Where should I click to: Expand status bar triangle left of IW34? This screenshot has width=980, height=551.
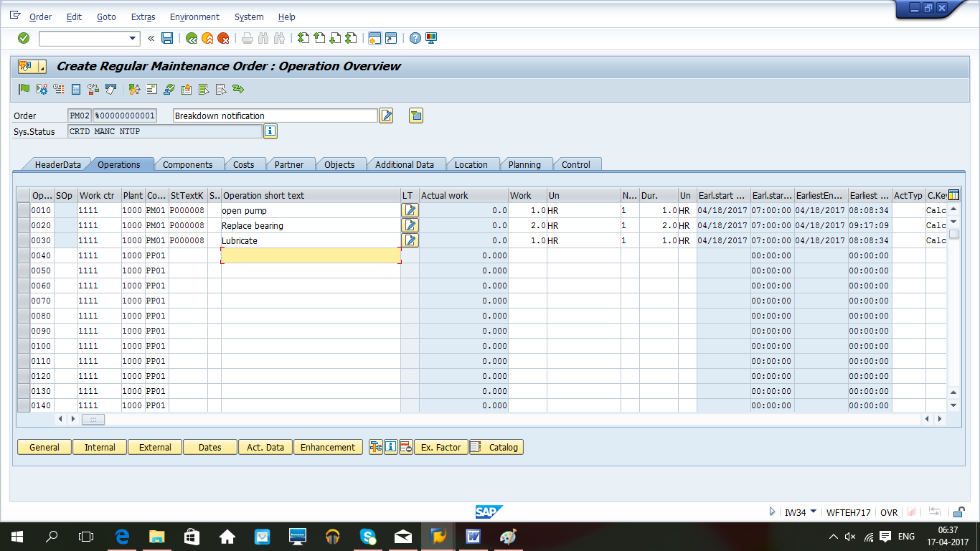(x=772, y=512)
